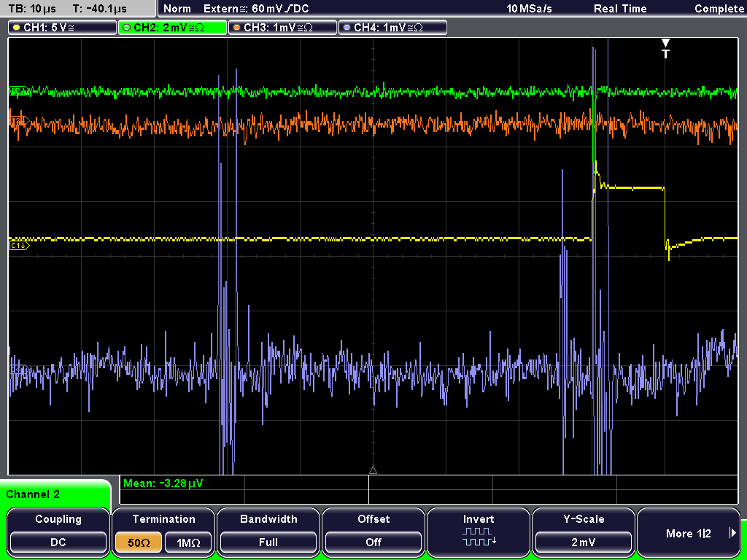This screenshot has width=747, height=560.
Task: Click the T: -40.1 µs trigger offset readout
Action: [x=99, y=9]
